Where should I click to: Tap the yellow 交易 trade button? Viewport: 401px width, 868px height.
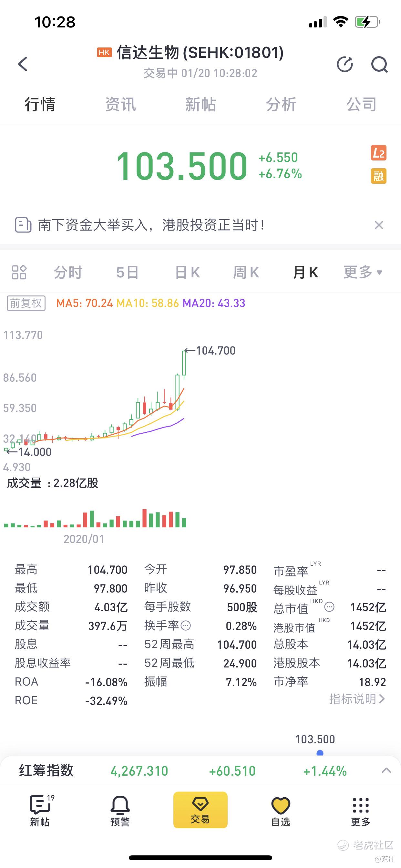click(x=200, y=810)
